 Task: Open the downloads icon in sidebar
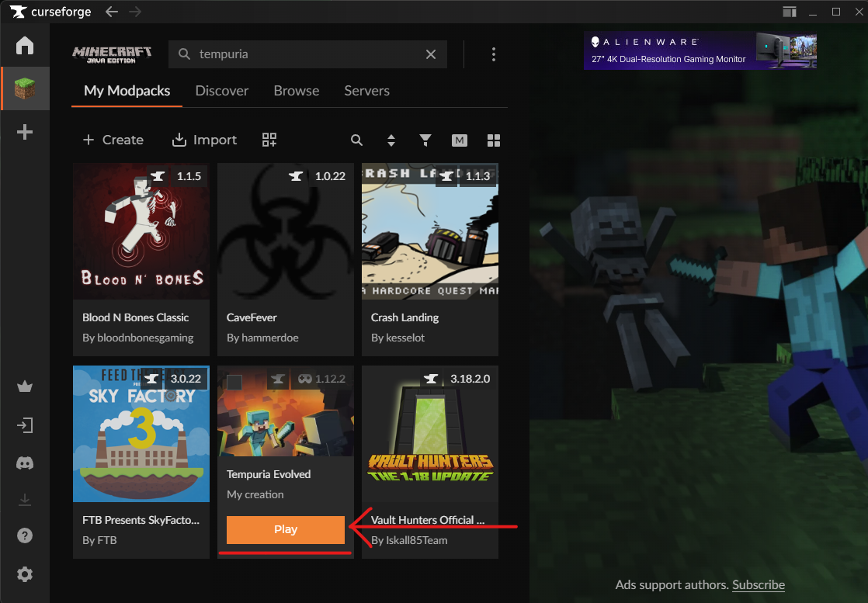pos(24,500)
